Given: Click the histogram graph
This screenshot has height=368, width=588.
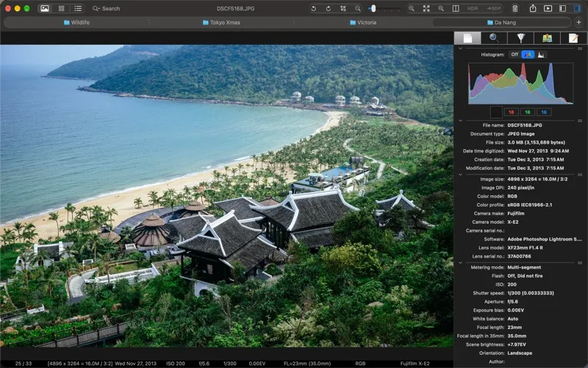Looking at the screenshot, I should tap(520, 83).
